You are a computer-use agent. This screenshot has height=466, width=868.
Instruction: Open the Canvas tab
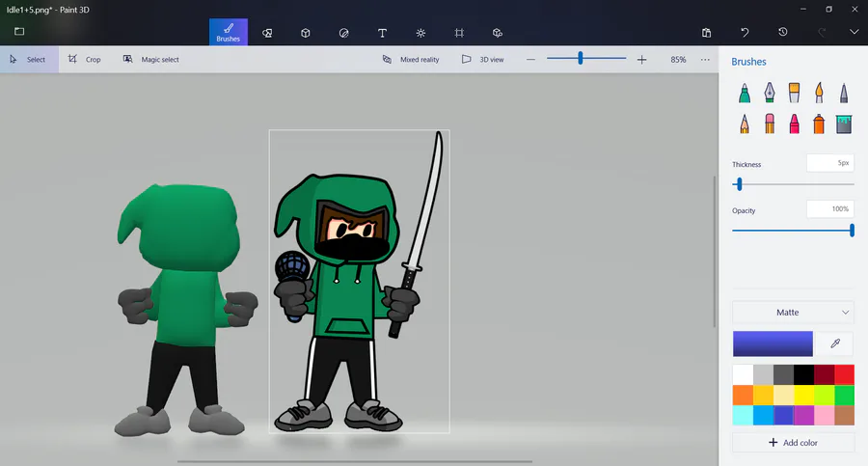[459, 33]
